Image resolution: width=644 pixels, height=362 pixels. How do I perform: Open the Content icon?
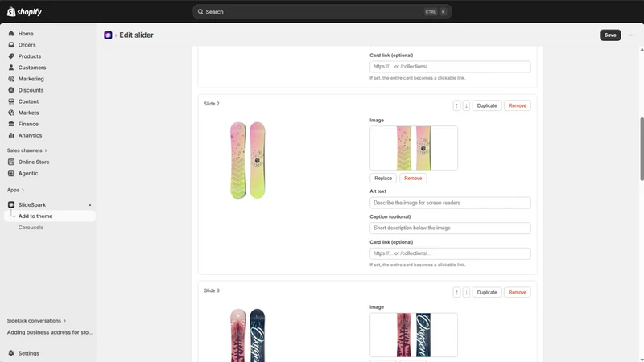click(x=11, y=101)
